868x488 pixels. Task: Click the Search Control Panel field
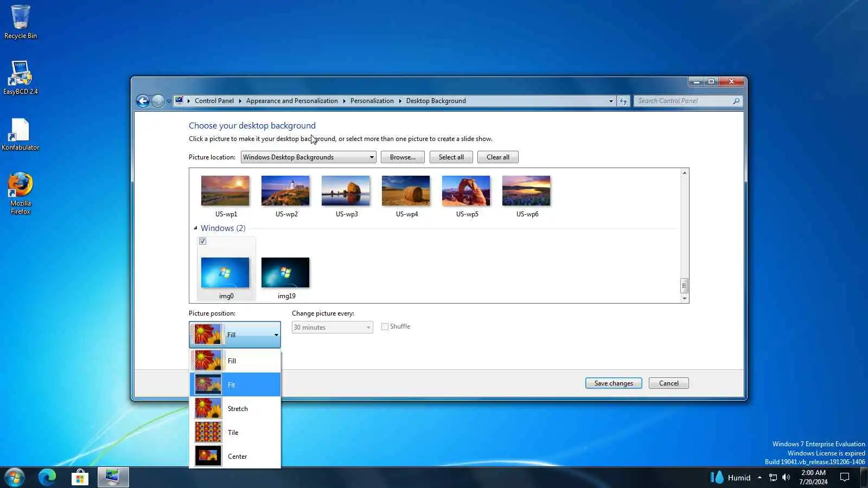click(x=684, y=101)
